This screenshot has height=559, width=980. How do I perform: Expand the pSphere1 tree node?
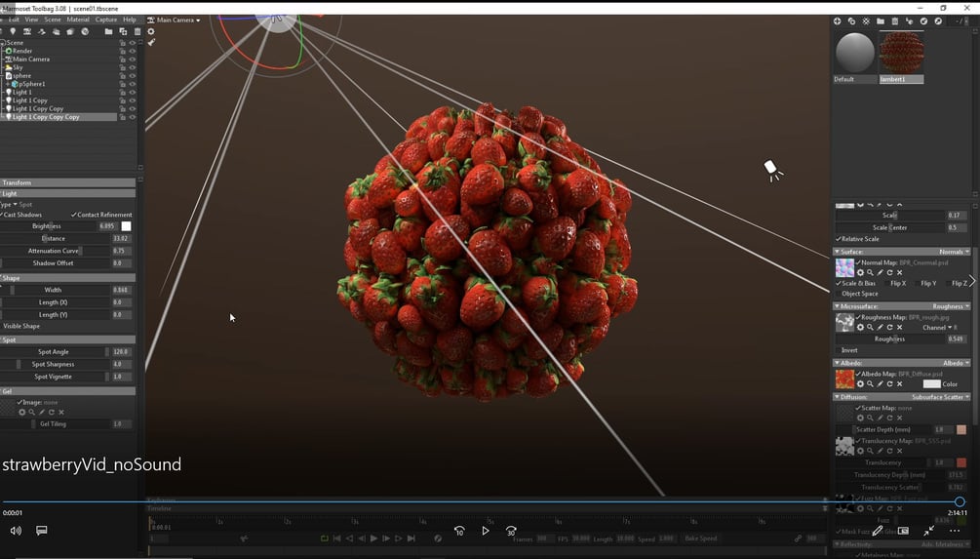pos(8,84)
